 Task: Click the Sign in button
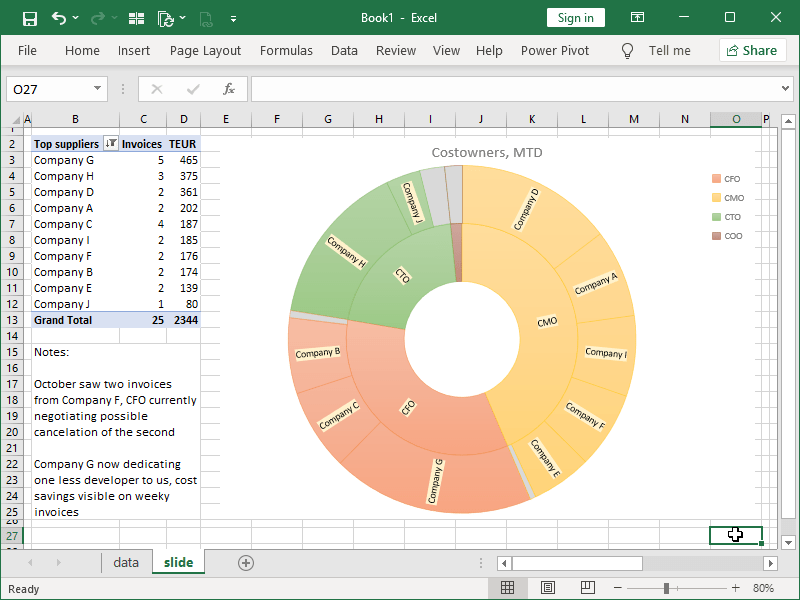pyautogui.click(x=575, y=17)
